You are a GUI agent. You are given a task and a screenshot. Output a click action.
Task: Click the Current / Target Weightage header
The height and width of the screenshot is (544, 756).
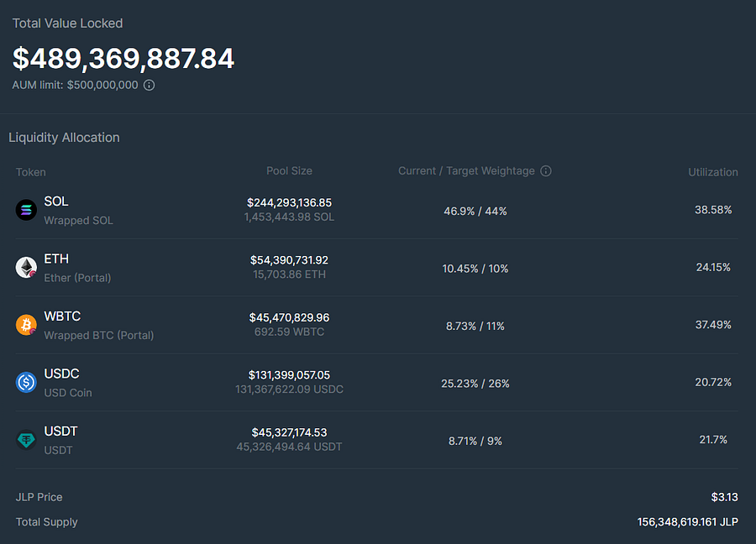pyautogui.click(x=466, y=170)
